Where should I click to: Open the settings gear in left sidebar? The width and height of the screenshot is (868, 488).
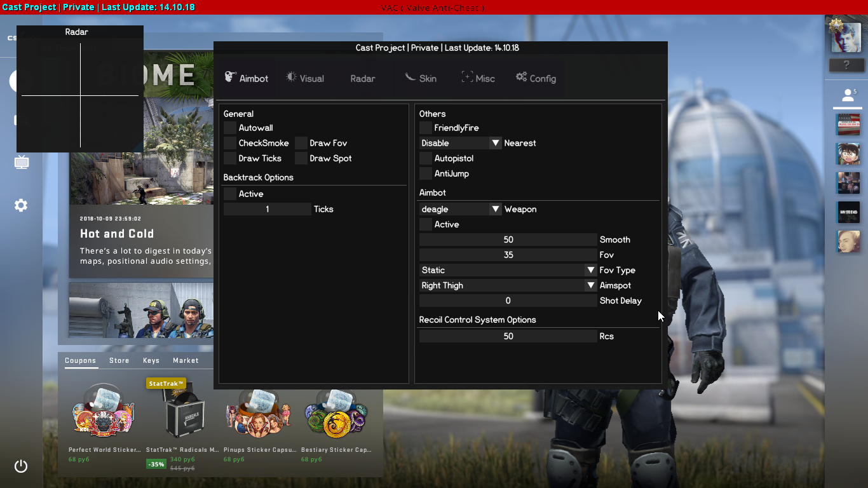tap(21, 205)
